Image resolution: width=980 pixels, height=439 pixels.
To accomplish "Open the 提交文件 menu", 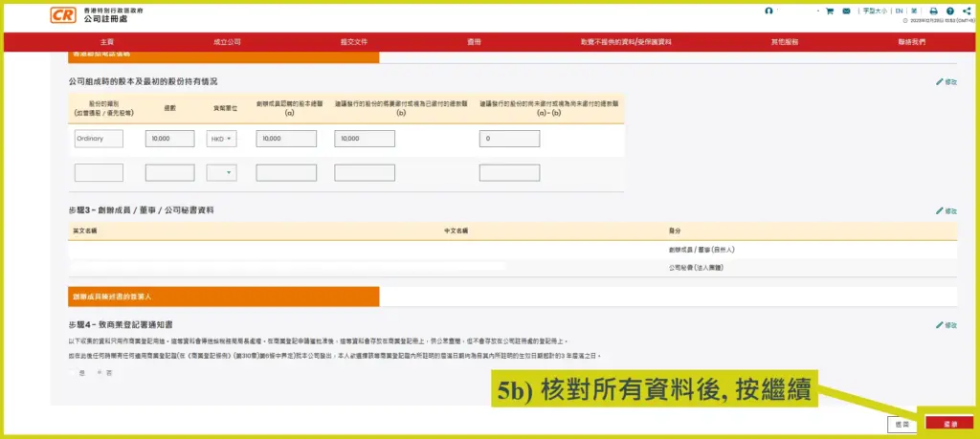I will point(353,42).
